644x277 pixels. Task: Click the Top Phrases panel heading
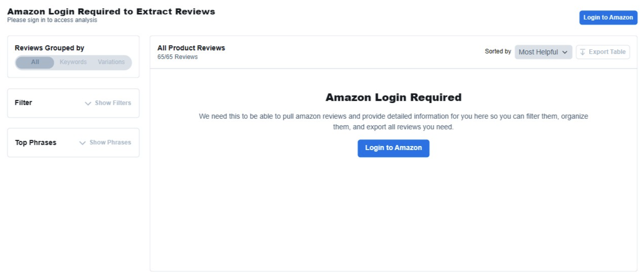36,142
